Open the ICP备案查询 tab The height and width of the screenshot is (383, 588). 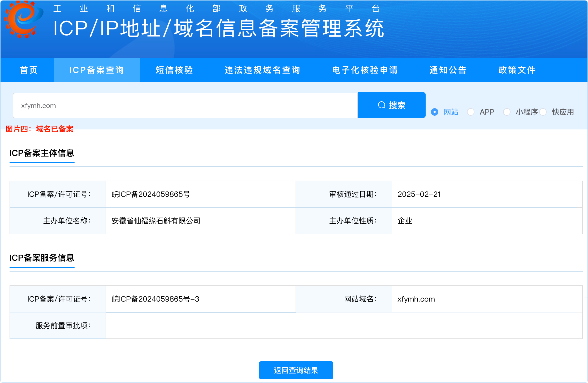click(97, 70)
